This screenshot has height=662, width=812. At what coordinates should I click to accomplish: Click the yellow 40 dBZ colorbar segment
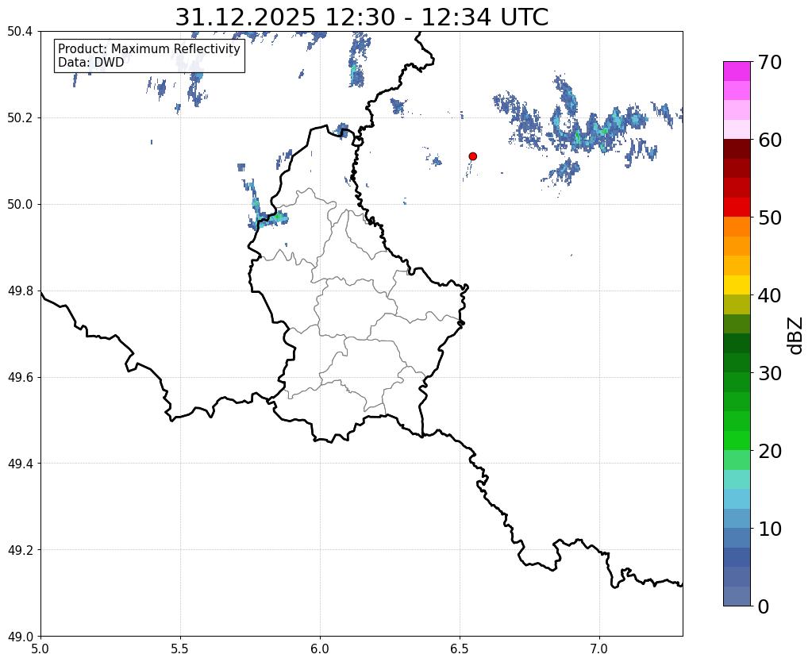pyautogui.click(x=737, y=285)
